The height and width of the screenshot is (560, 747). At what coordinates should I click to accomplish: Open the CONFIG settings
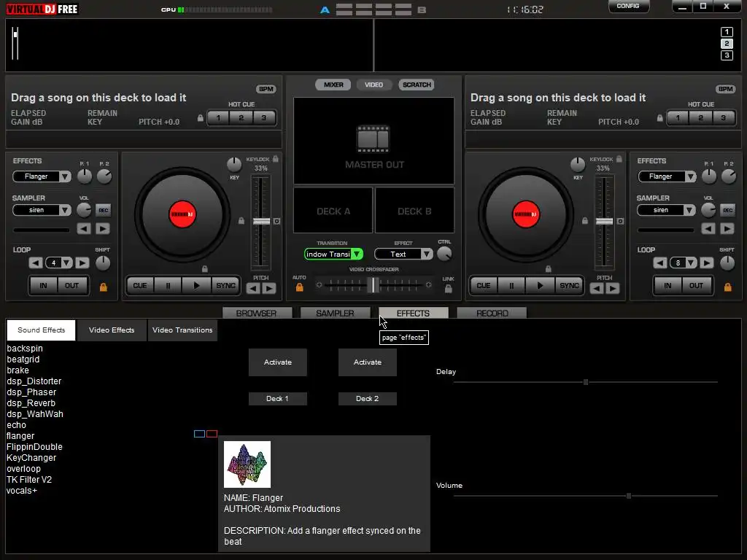point(628,6)
